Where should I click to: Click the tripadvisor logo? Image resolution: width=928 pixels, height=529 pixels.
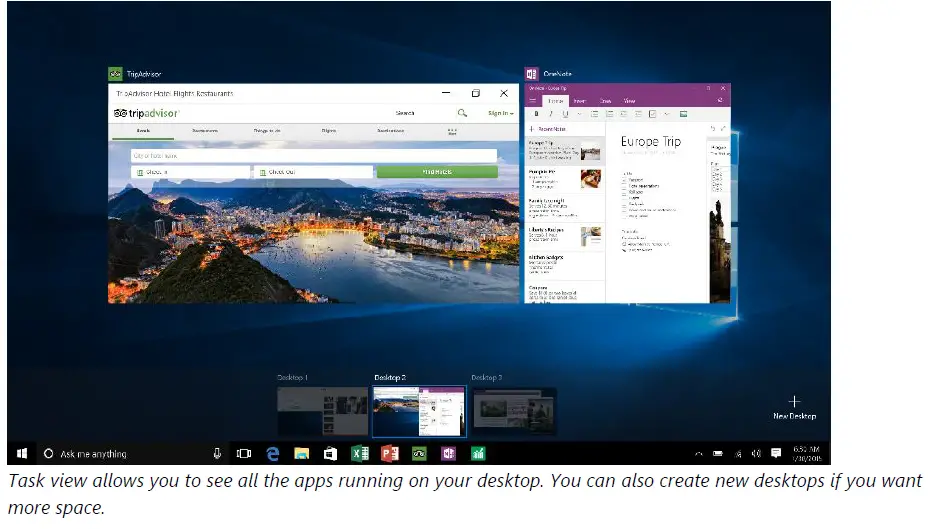click(146, 113)
